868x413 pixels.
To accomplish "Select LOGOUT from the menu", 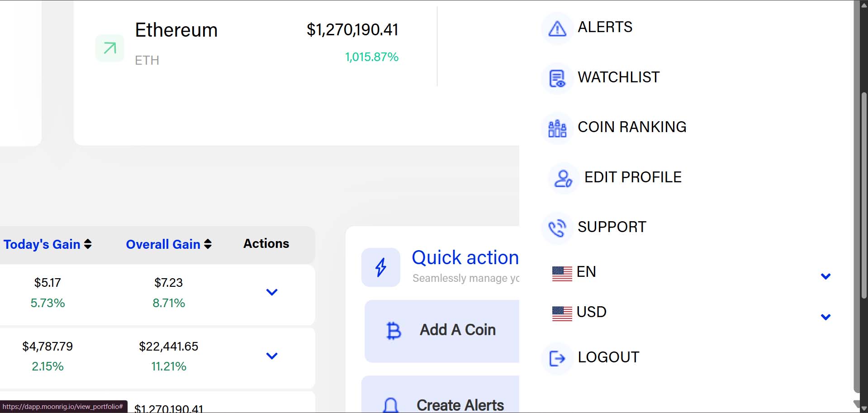I will (608, 357).
